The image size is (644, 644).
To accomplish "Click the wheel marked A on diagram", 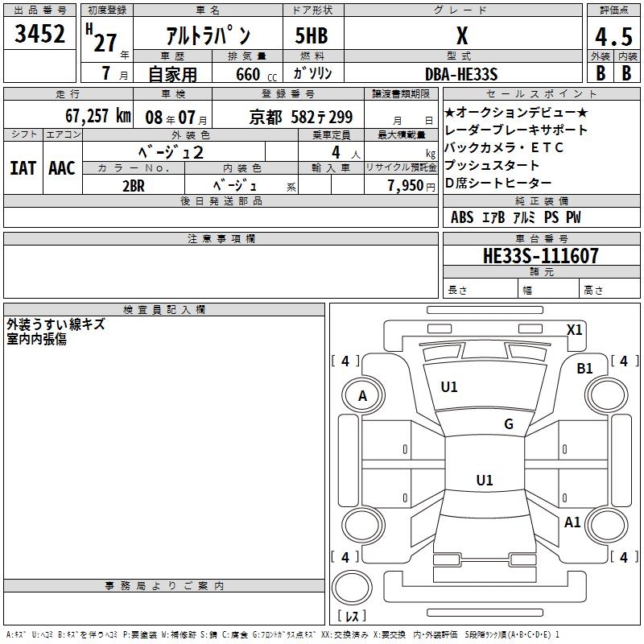I will coord(363,396).
